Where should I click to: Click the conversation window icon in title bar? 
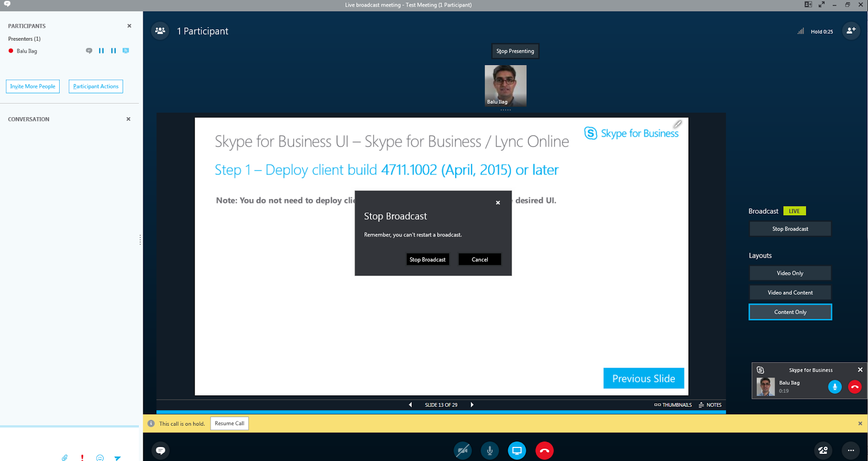7,4
